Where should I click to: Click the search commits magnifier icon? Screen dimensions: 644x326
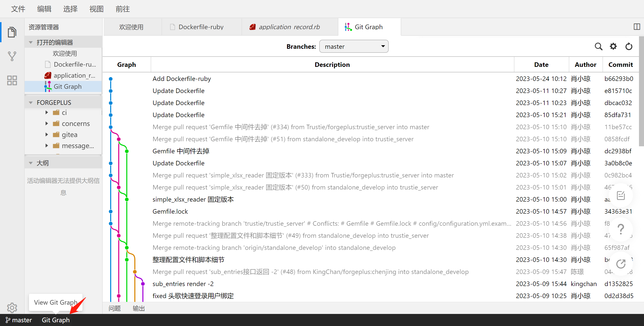pos(598,46)
